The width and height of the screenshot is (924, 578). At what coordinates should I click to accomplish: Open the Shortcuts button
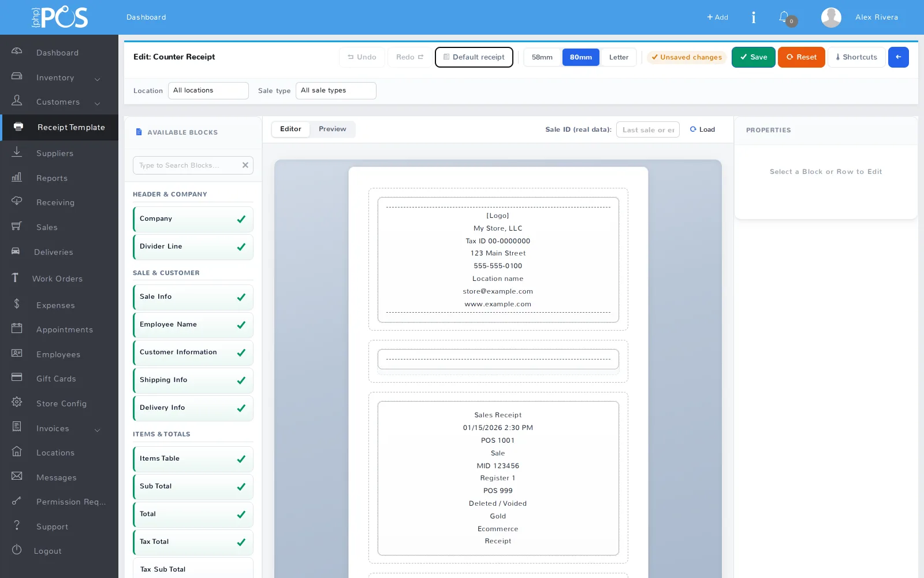(856, 57)
